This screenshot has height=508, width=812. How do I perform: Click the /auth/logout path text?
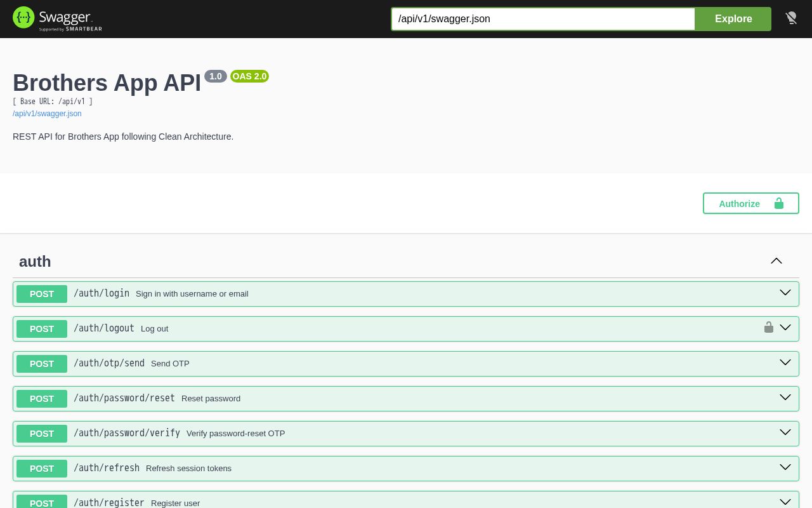(104, 328)
